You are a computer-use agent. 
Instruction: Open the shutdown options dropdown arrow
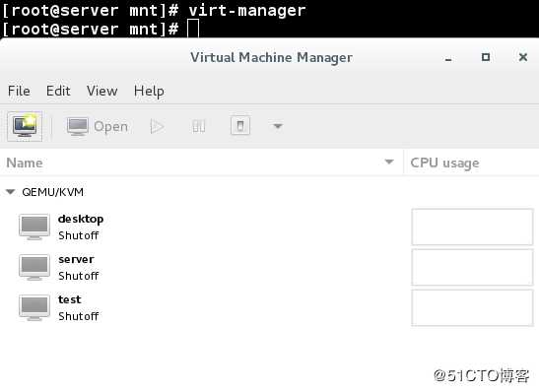(278, 126)
